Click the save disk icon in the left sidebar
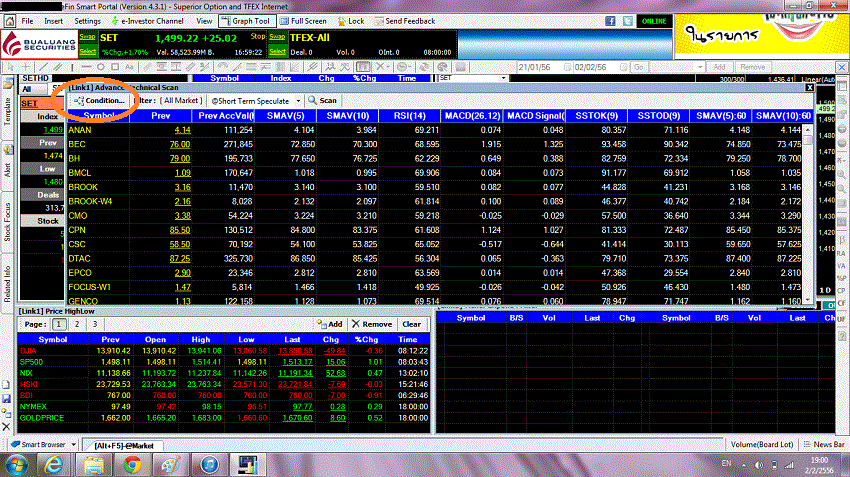Screen dimensions: 850x477 [x=6, y=399]
